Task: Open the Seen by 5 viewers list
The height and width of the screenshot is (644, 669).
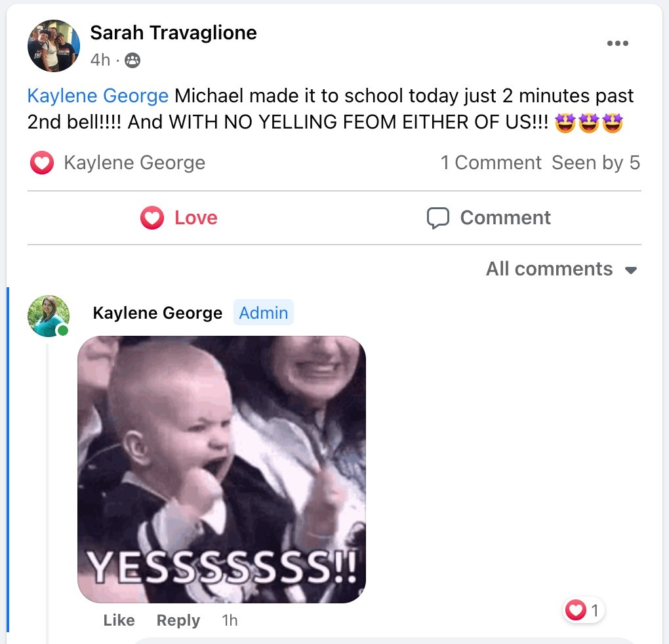Action: tap(596, 163)
